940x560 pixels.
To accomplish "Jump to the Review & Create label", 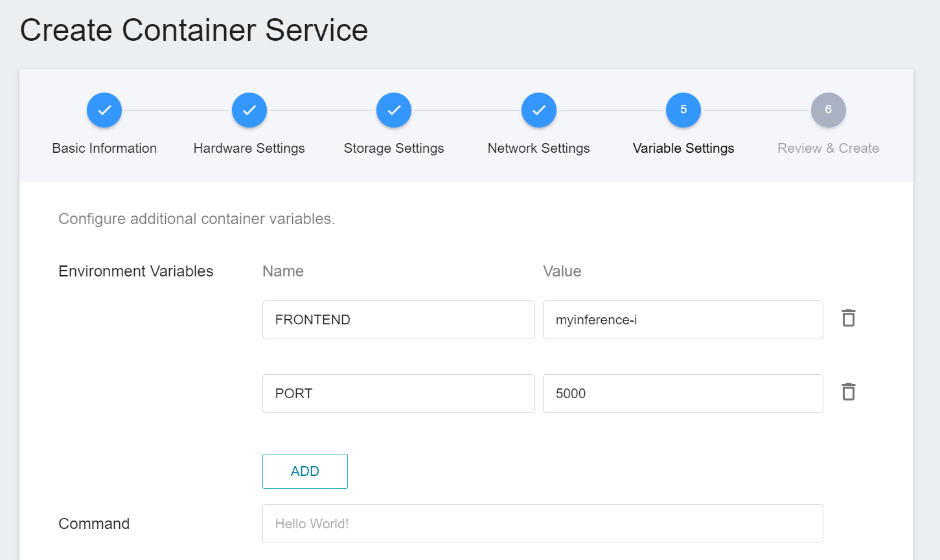I will coord(828,148).
